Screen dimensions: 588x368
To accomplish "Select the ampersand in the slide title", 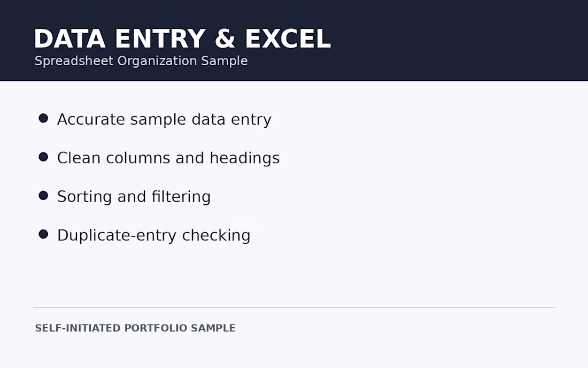I will (225, 39).
